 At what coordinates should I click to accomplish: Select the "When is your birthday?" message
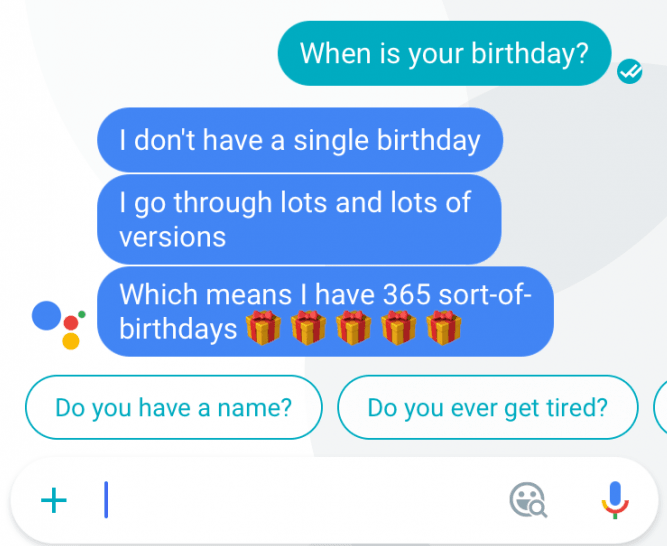pyautogui.click(x=444, y=53)
